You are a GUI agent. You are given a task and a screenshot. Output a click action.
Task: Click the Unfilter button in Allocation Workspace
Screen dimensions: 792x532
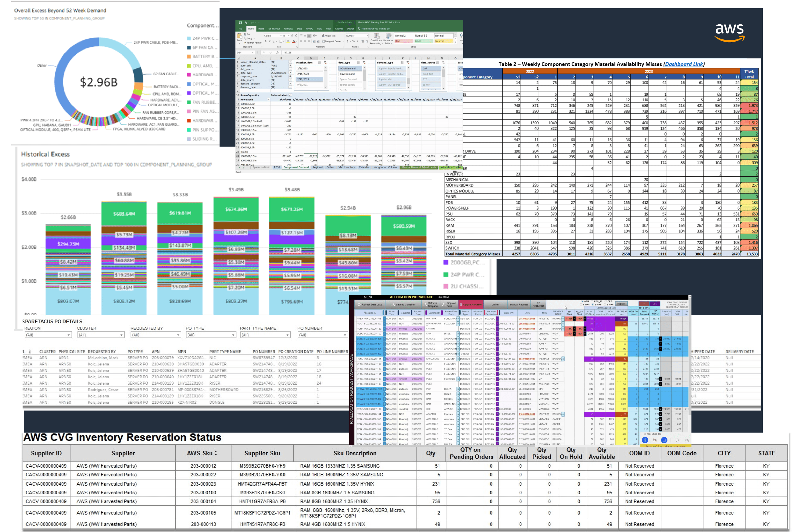(495, 305)
